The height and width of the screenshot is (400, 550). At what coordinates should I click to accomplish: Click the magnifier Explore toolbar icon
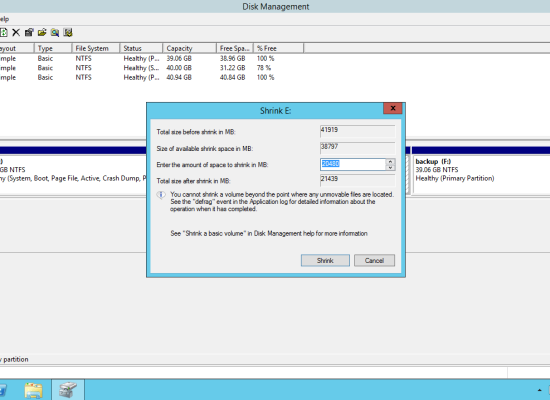55,33
